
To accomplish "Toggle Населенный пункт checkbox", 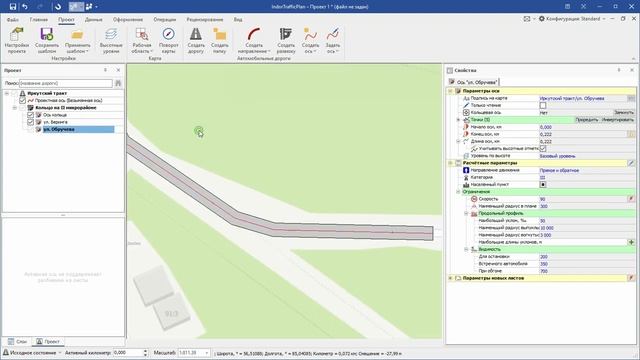I will point(543,184).
